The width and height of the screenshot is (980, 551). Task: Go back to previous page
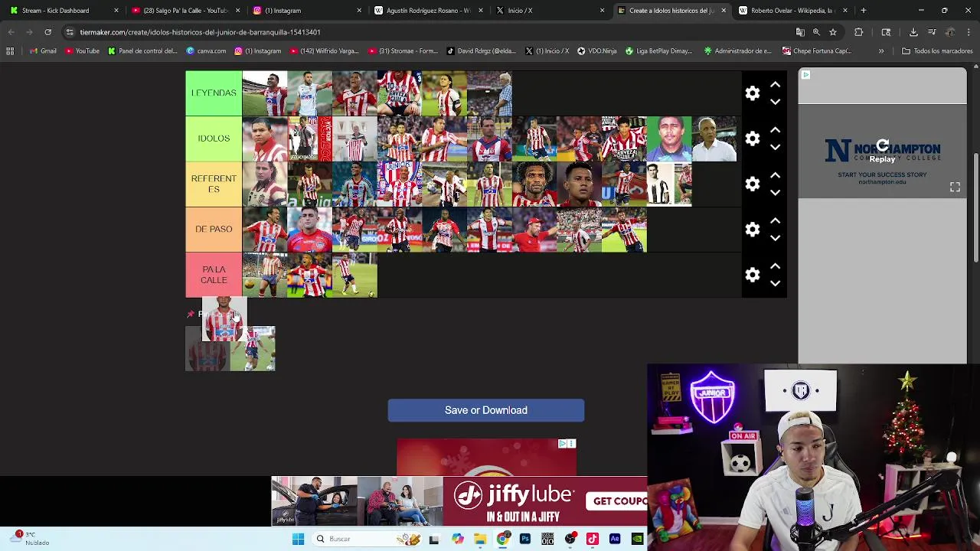(x=11, y=32)
